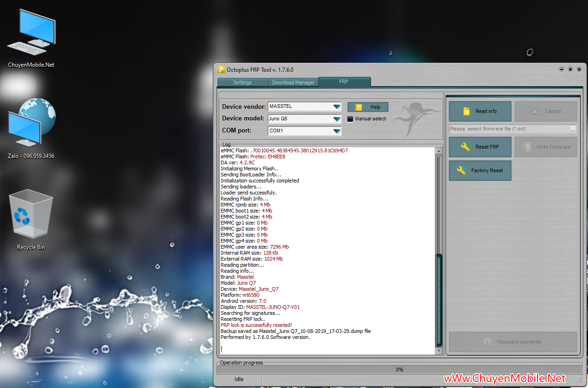
Task: Click the Cancel button label
Action: point(553,111)
